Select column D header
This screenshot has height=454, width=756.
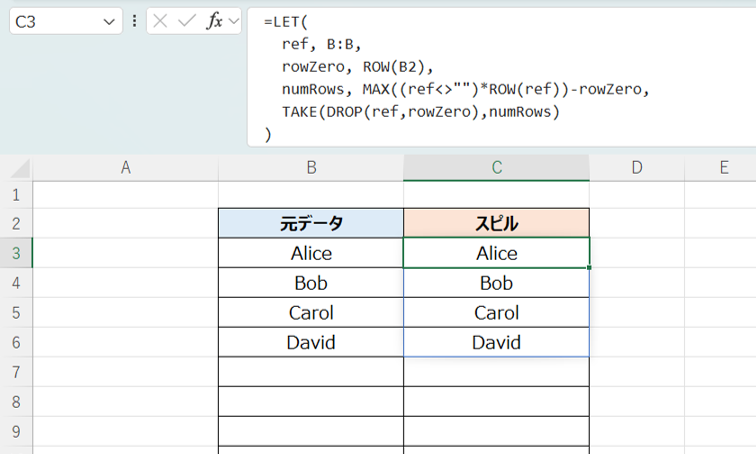click(x=637, y=168)
